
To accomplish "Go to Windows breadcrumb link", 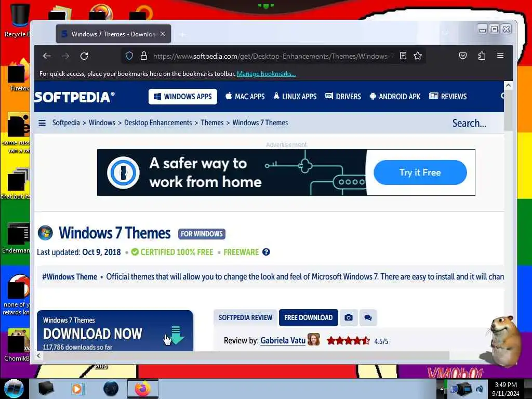I will click(102, 123).
